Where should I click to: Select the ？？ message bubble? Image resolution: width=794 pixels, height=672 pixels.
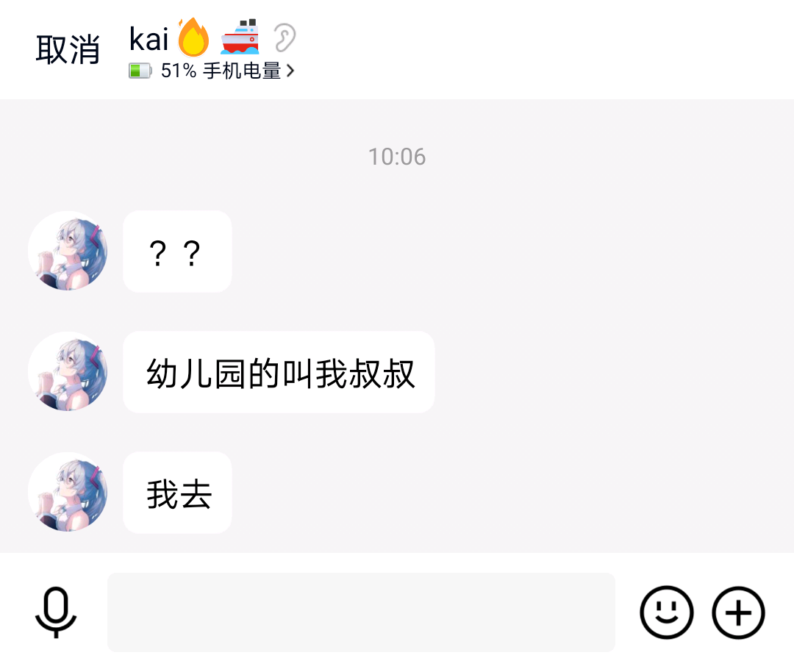177,251
